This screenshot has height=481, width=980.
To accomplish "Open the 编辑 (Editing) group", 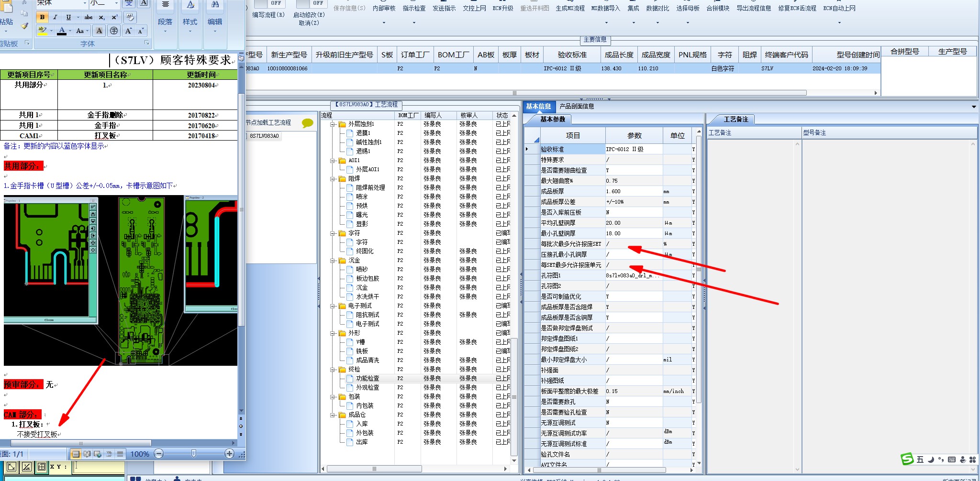I will click(215, 22).
